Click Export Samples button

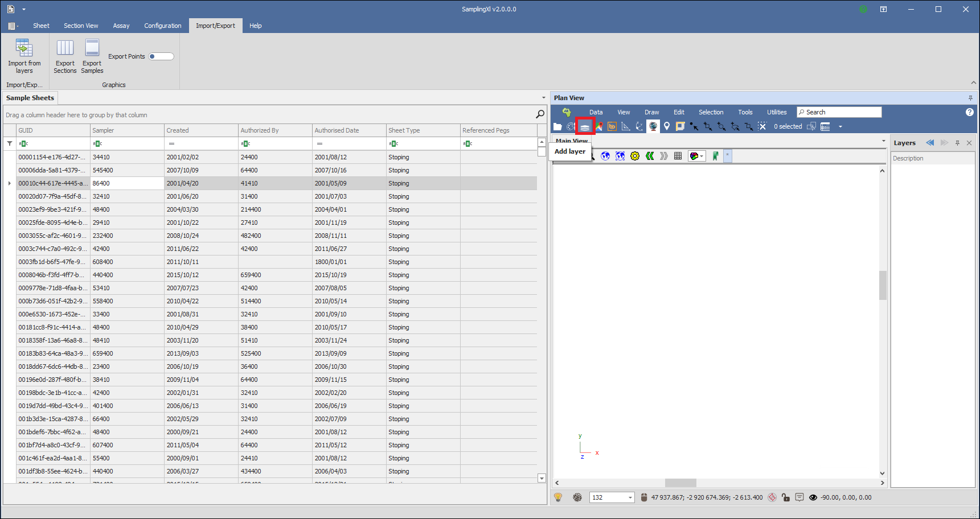92,56
